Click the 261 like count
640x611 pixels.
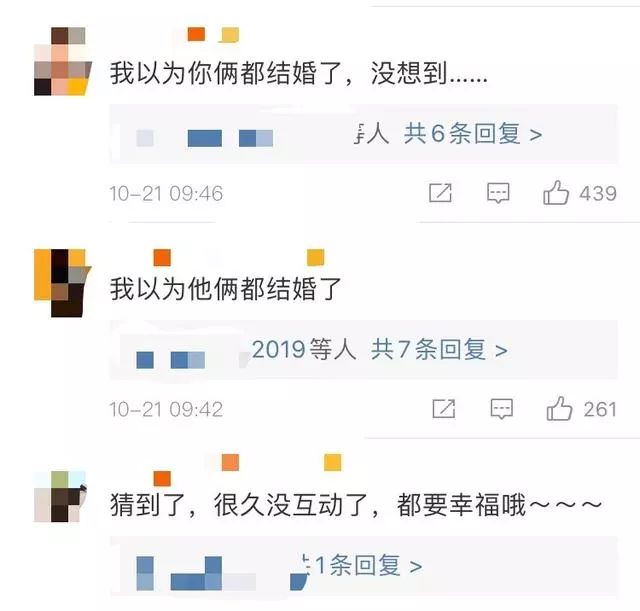coord(600,409)
